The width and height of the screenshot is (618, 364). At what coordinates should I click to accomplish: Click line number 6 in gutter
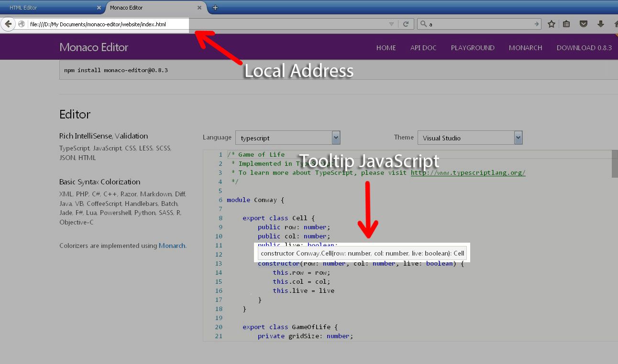coord(220,200)
